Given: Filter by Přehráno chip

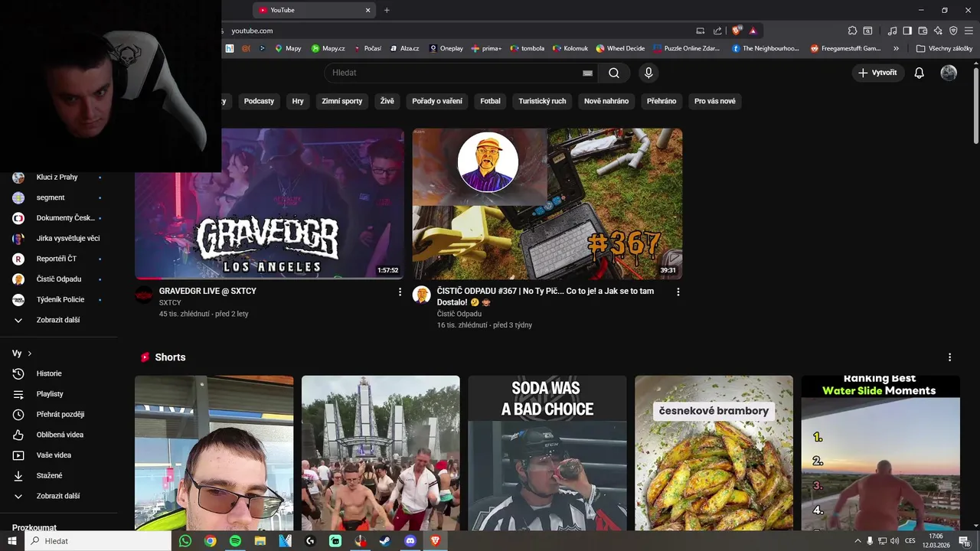Looking at the screenshot, I should click(661, 101).
